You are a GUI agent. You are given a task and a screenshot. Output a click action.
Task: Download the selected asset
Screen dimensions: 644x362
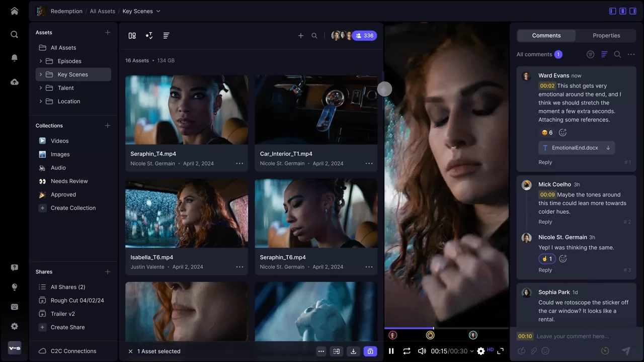point(353,351)
